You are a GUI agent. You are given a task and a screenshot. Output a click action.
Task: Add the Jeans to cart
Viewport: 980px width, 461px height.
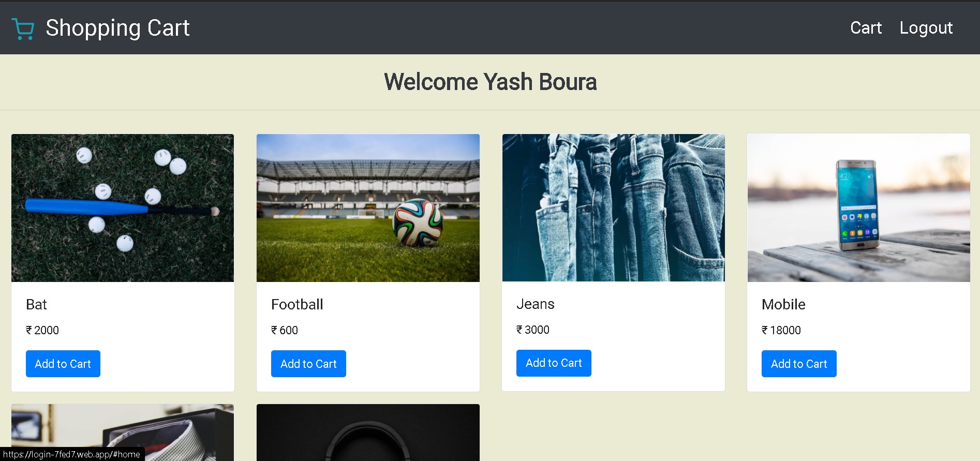554,363
